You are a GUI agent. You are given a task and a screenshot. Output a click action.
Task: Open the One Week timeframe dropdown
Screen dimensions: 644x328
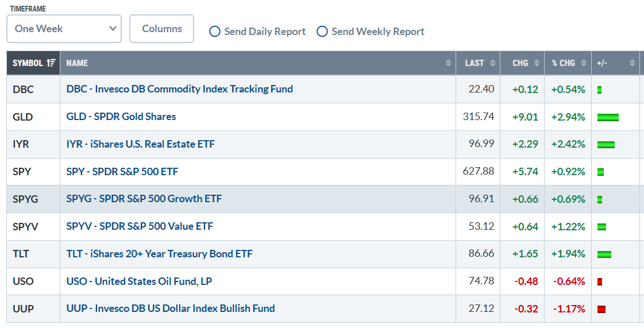[64, 29]
